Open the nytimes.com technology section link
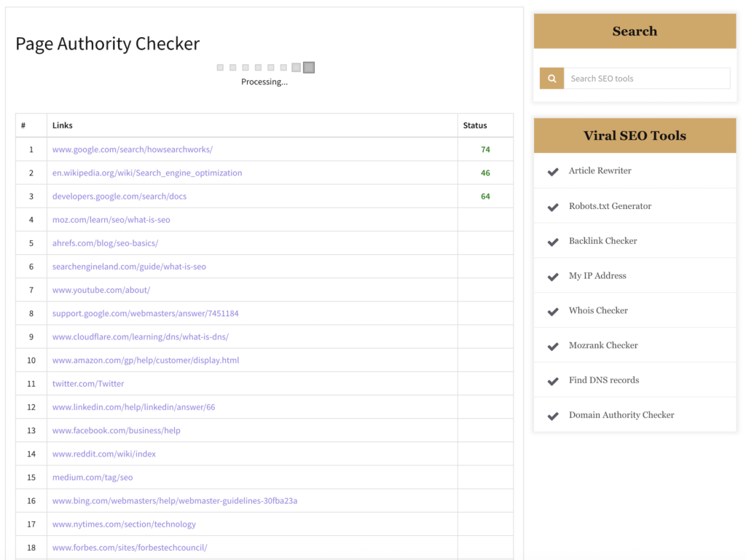 tap(123, 524)
